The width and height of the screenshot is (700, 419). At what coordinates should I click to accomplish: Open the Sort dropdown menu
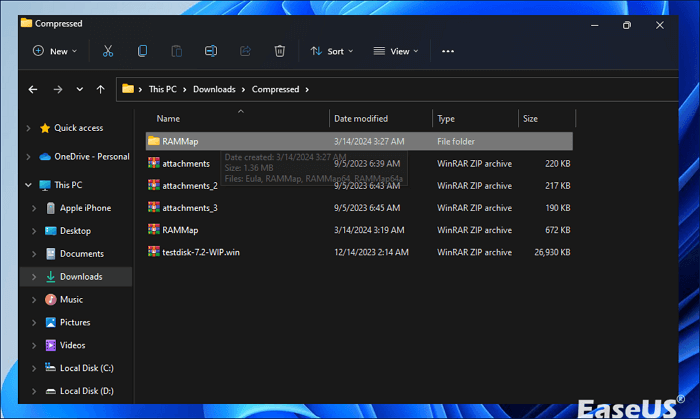pos(331,51)
